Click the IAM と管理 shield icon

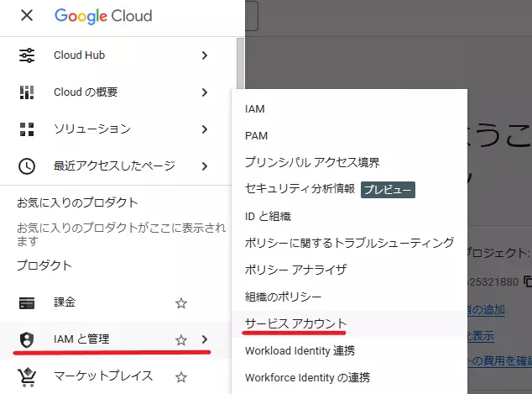(27, 339)
